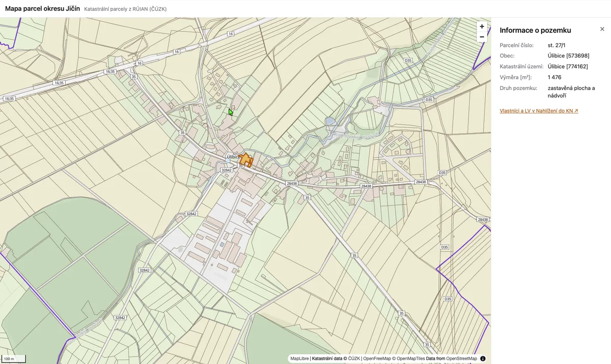Screen dimensions: 611x364
Task: Click the 100 m map scale bar
Action: pyautogui.click(x=13, y=358)
